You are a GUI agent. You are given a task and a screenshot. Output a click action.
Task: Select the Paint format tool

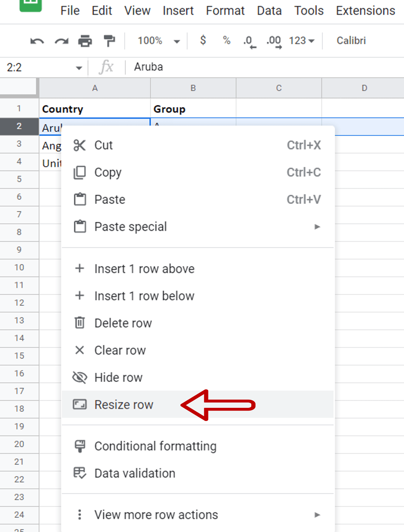(109, 41)
